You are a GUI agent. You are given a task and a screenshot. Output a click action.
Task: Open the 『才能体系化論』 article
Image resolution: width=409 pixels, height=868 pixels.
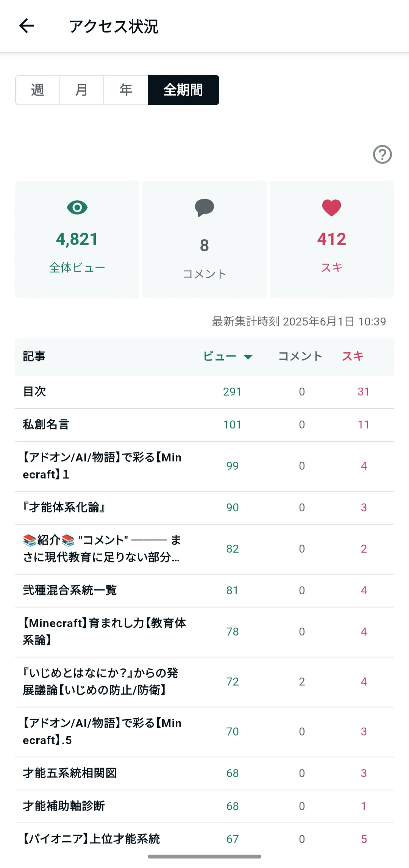[204, 508]
